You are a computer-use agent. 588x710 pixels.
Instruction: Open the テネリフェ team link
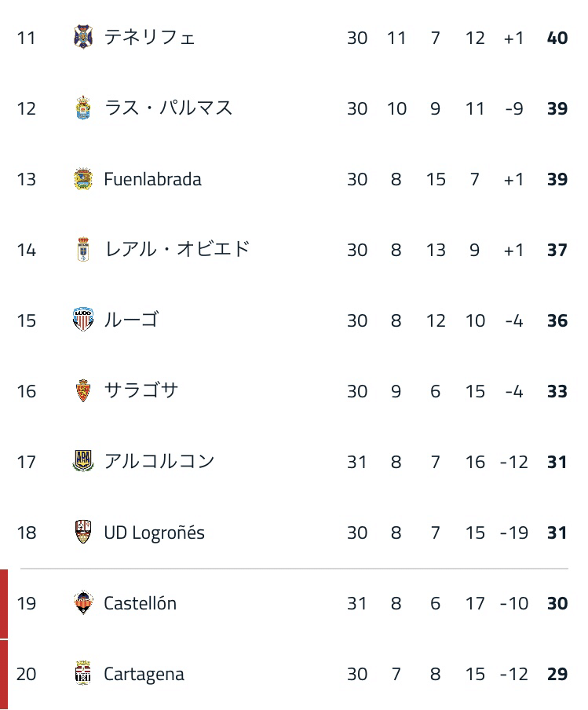coord(150,38)
